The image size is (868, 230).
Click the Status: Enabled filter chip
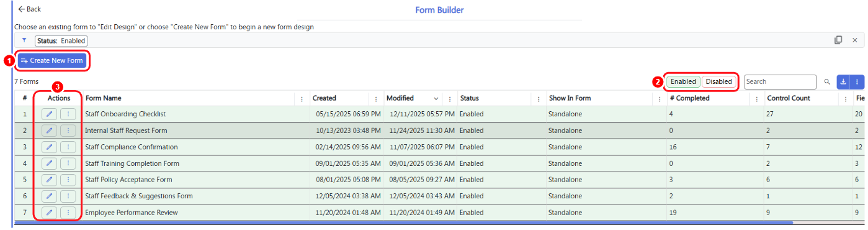(x=61, y=40)
